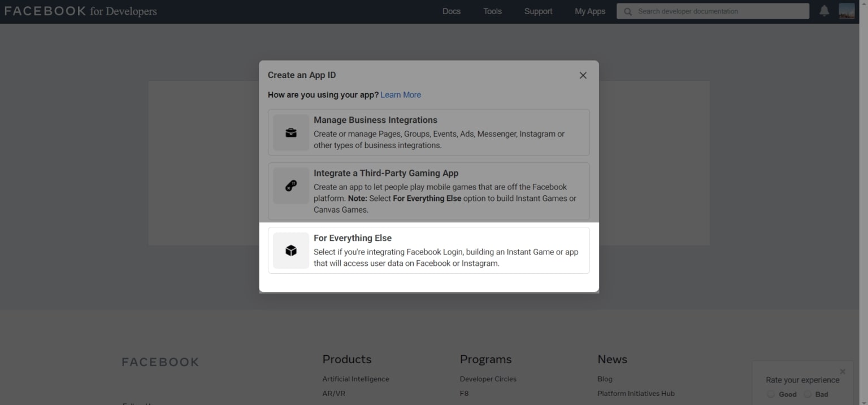This screenshot has width=868, height=405.
Task: Click the Programs footer heading
Action: [485, 359]
